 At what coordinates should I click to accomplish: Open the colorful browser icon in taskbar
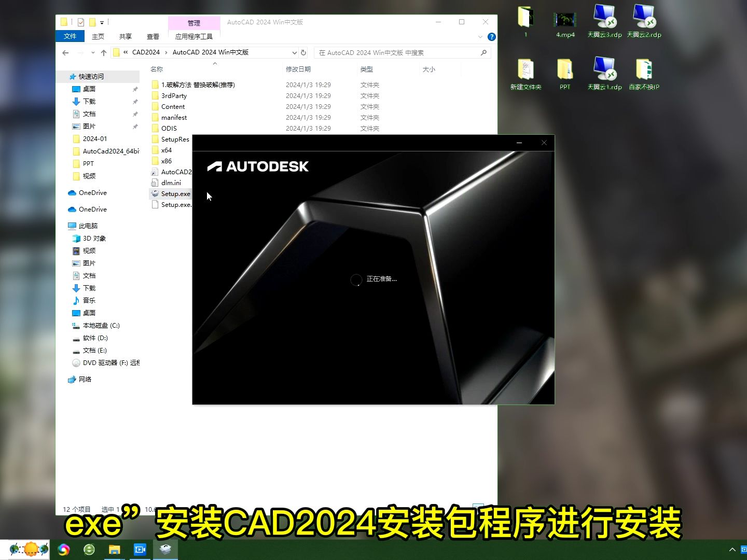(x=64, y=550)
